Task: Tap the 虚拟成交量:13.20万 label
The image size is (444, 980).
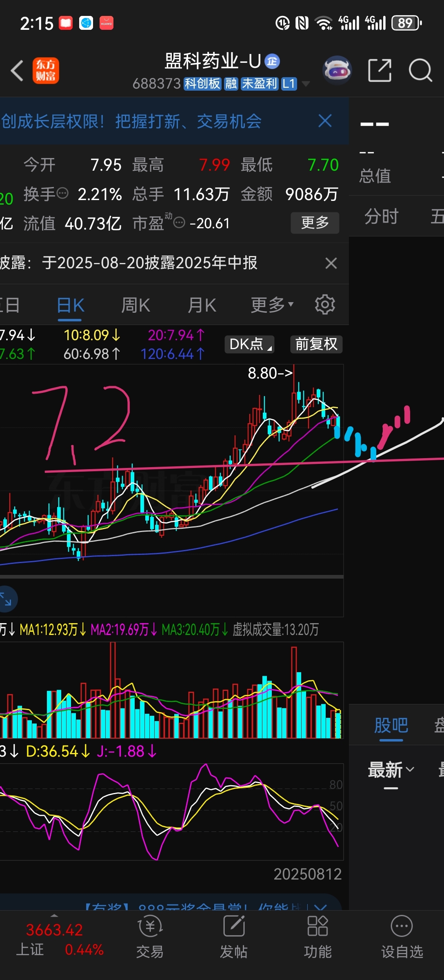Action: [x=276, y=630]
